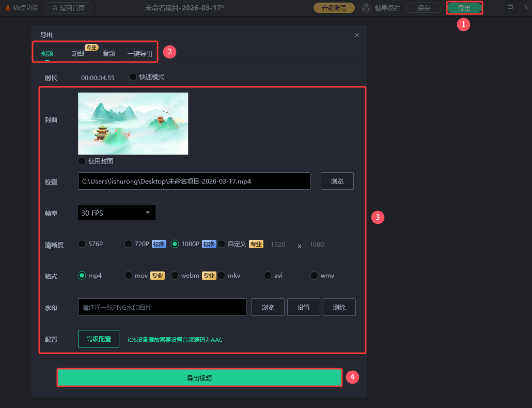This screenshot has width=532, height=408.
Task: Click 返回首页 home button
Action: [69, 8]
